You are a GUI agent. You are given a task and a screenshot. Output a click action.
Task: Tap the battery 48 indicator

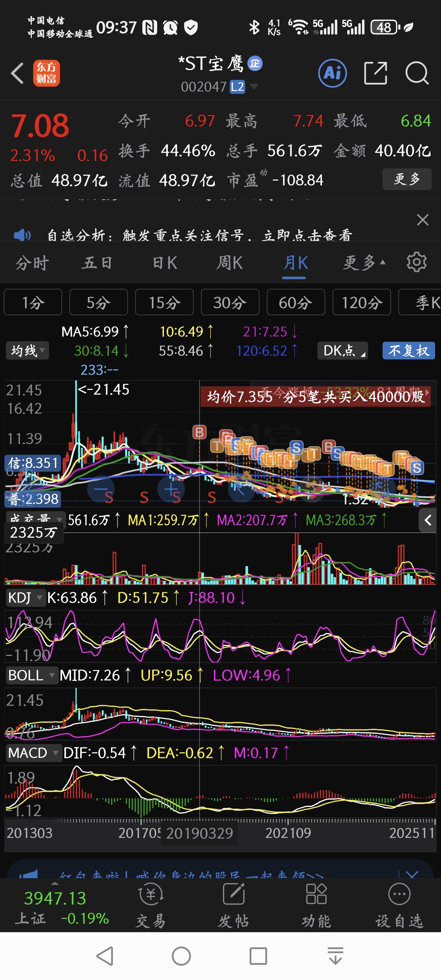pyautogui.click(x=385, y=27)
